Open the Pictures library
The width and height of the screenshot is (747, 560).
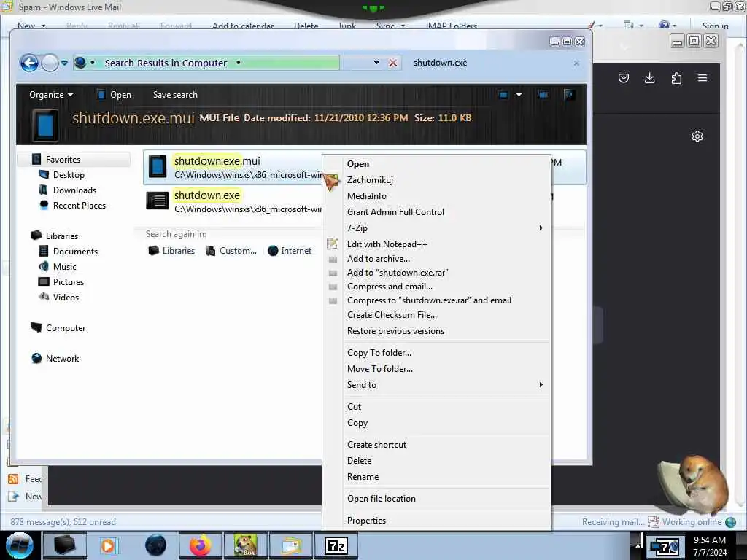pos(68,282)
